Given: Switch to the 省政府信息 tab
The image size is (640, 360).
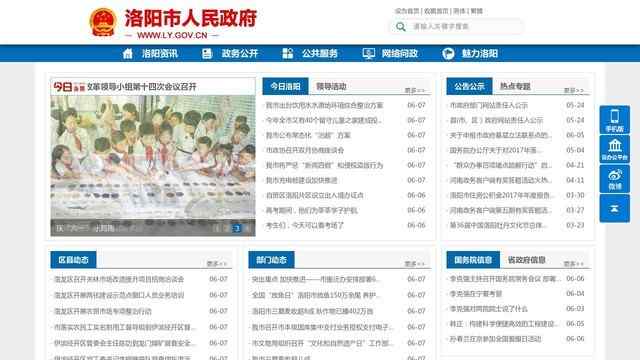Looking at the screenshot, I should pos(527,260).
